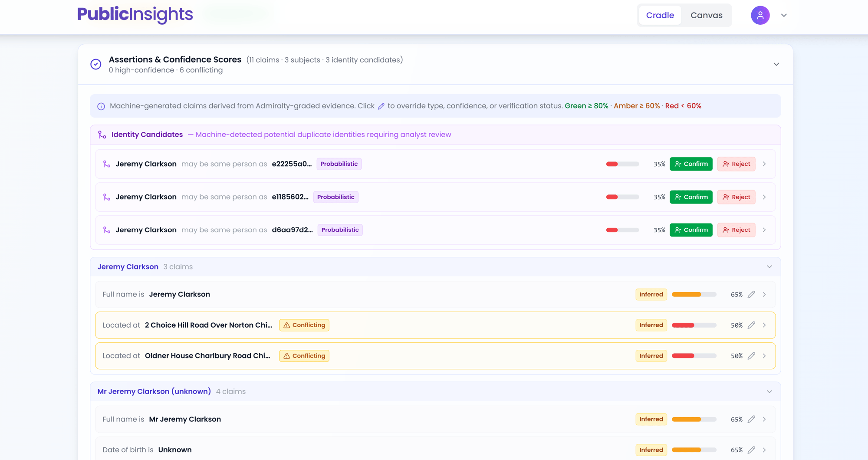Click the 50% bar for Oldner House
Image resolution: width=868 pixels, height=460 pixels.
(x=694, y=356)
